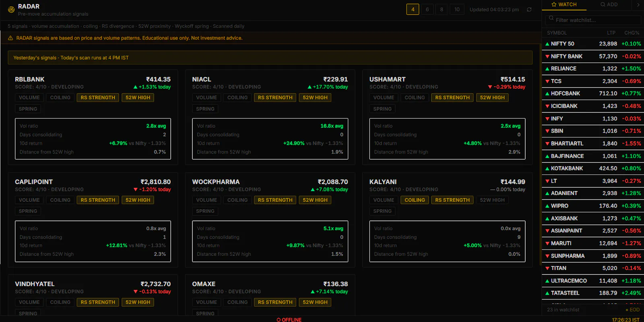Click the red arrow next to MARUTI
The width and height of the screenshot is (644, 322).
[547, 243]
